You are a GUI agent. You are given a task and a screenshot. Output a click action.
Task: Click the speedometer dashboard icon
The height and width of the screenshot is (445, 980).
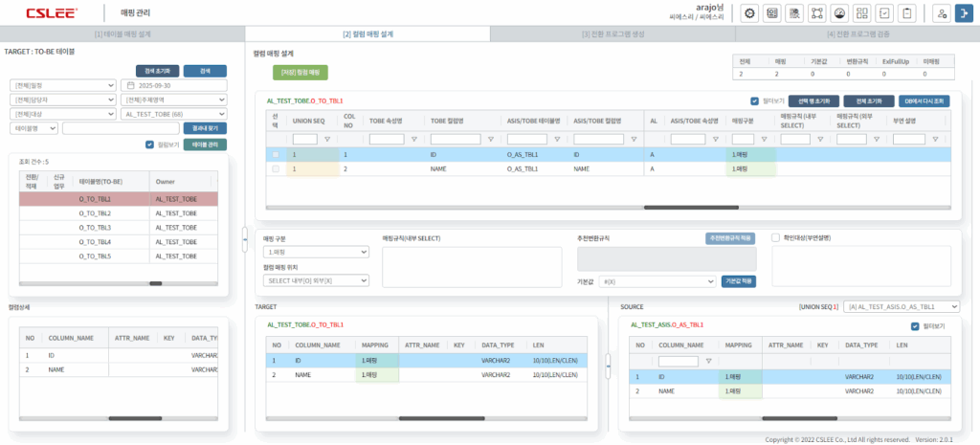(839, 13)
